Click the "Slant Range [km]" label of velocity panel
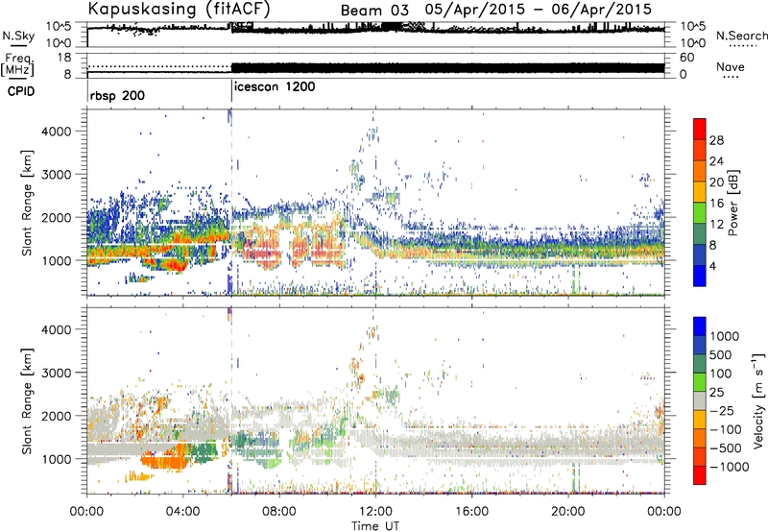Viewport: 768px width, 532px height. pos(27,401)
